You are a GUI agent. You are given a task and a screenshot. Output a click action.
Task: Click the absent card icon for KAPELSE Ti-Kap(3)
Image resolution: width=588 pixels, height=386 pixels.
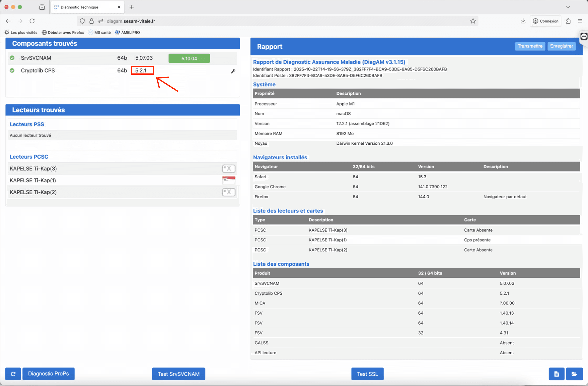click(228, 168)
